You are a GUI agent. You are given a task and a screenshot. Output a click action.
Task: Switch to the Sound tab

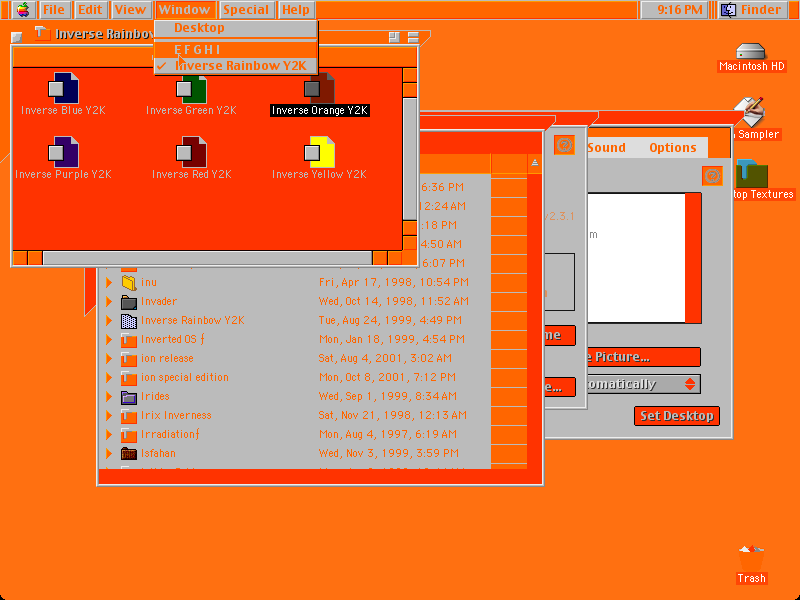[606, 147]
